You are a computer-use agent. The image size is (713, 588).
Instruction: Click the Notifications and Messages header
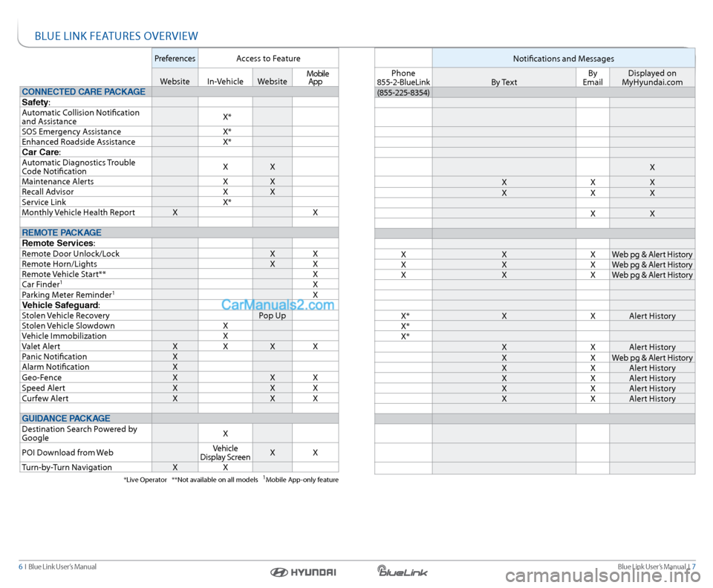point(564,59)
